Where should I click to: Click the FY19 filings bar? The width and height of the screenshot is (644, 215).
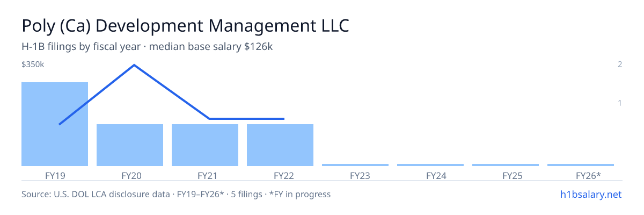(x=55, y=124)
